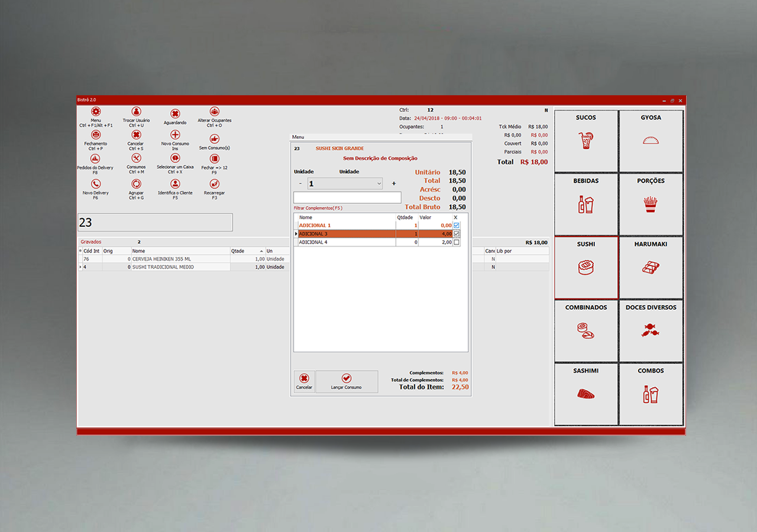Click the Lançar Consumo button
Viewport: 757px width, 532px height.
tap(347, 381)
